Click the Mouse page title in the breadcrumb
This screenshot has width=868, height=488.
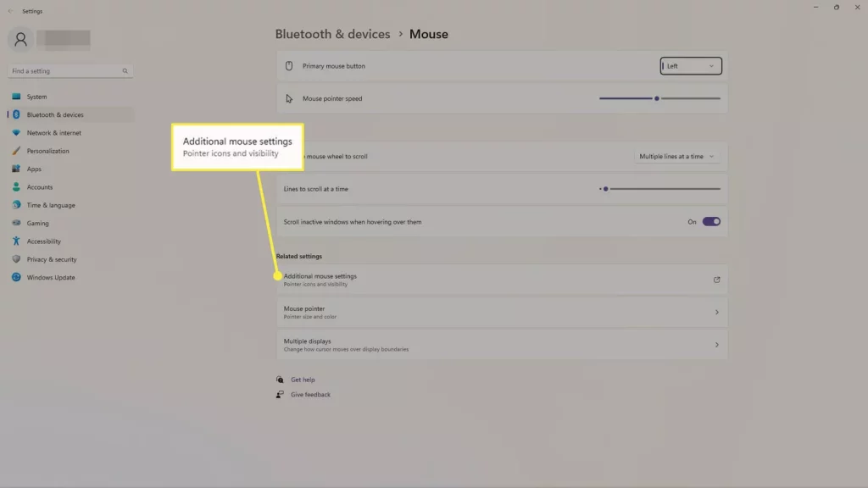pyautogui.click(x=428, y=34)
